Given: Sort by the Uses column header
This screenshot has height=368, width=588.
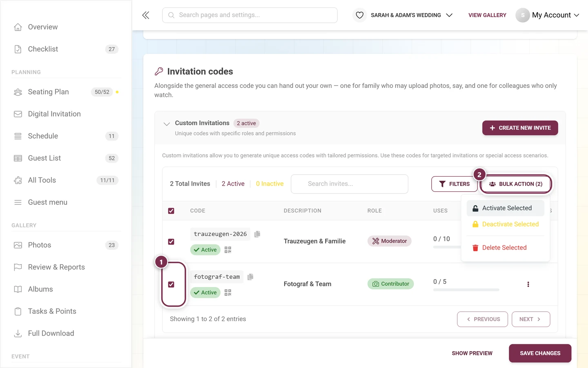Looking at the screenshot, I should (x=440, y=211).
